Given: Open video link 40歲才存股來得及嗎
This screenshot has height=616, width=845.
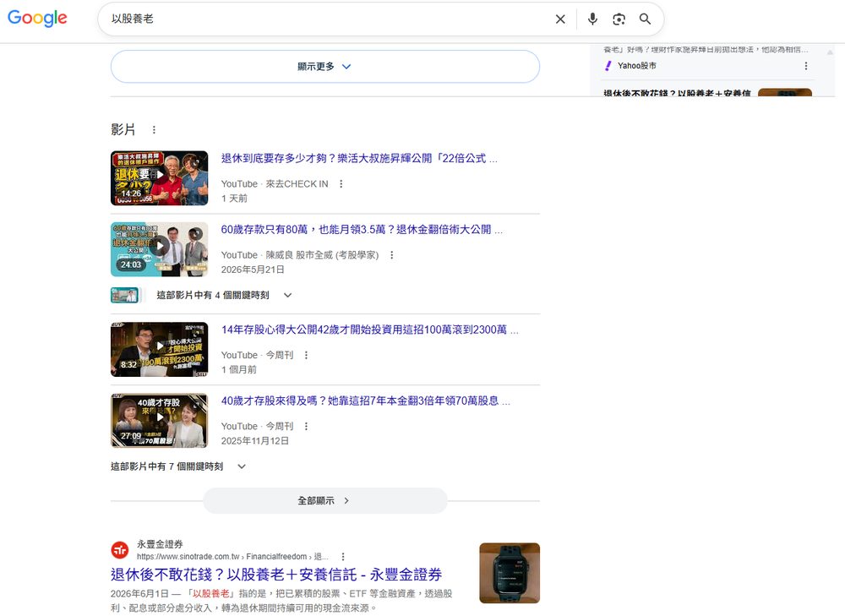Looking at the screenshot, I should [x=365, y=401].
